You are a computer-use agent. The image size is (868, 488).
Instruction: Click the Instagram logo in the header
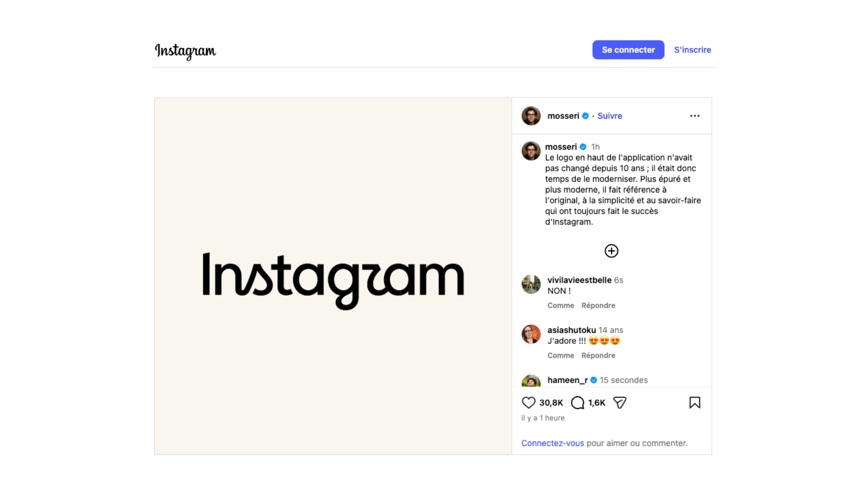tap(185, 51)
